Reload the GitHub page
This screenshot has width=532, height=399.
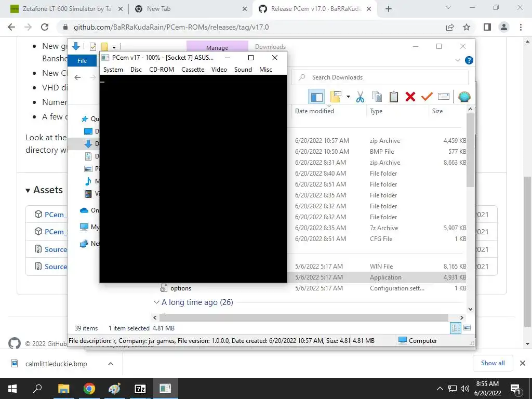pyautogui.click(x=45, y=27)
